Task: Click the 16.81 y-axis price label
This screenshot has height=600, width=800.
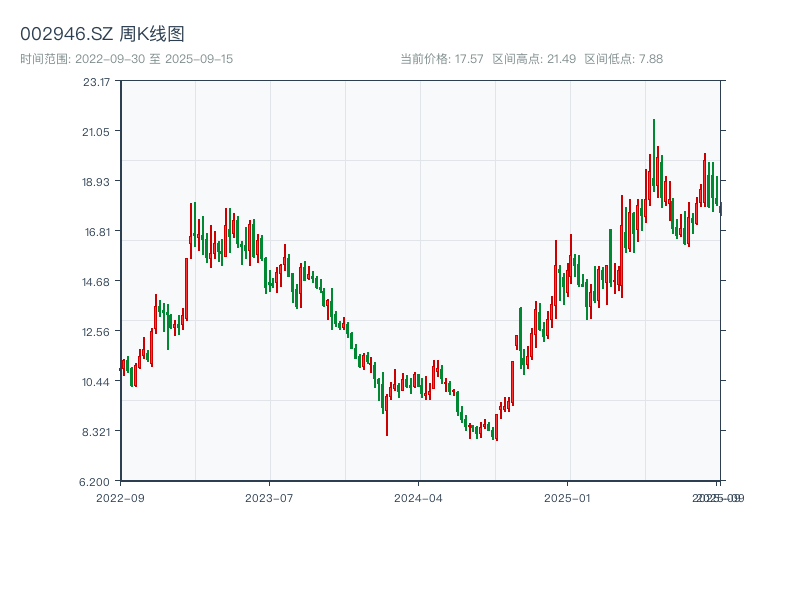Action: point(97,232)
